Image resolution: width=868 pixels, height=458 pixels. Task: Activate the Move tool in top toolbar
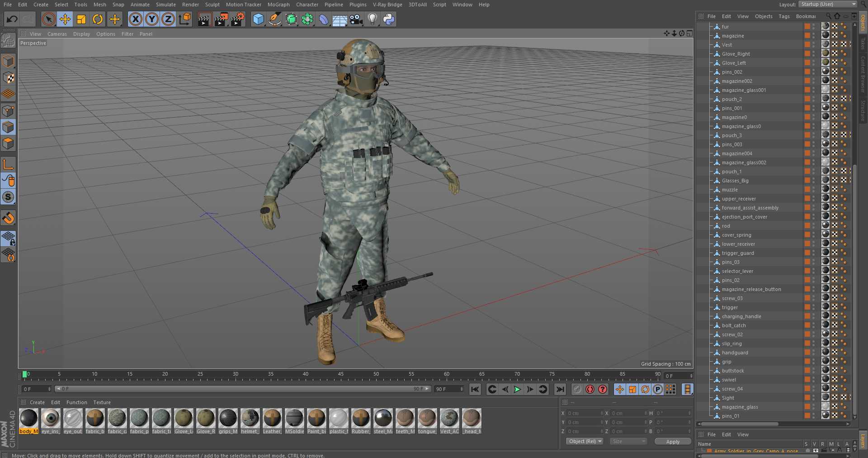pyautogui.click(x=65, y=19)
